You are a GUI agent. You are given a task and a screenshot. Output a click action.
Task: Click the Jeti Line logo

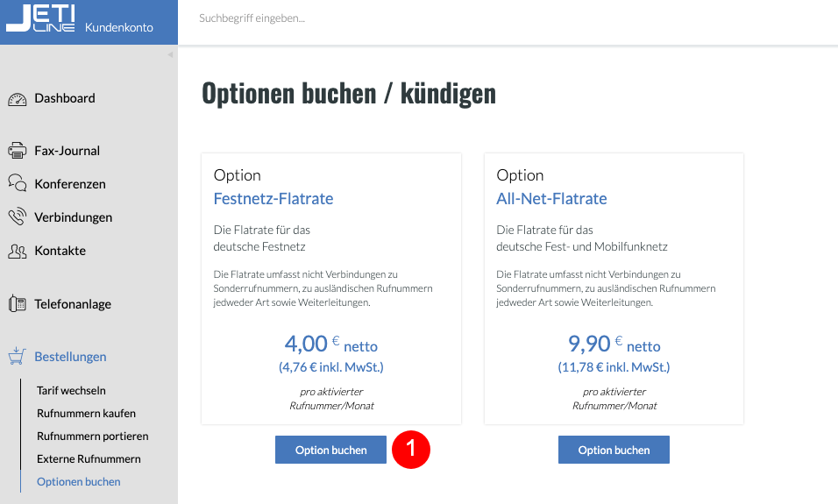tap(40, 19)
